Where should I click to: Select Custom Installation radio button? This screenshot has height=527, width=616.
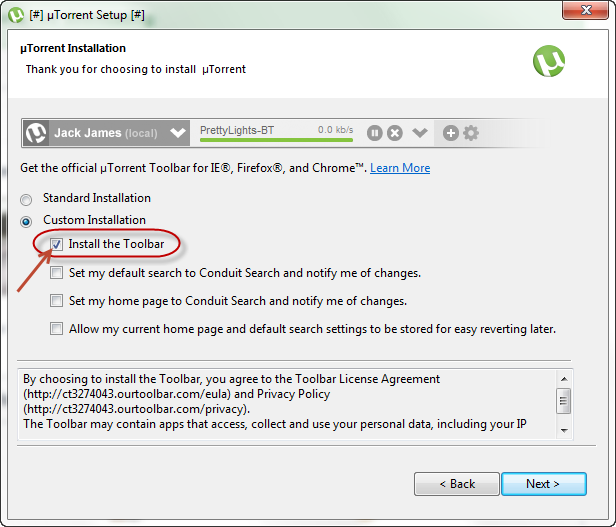(26, 222)
